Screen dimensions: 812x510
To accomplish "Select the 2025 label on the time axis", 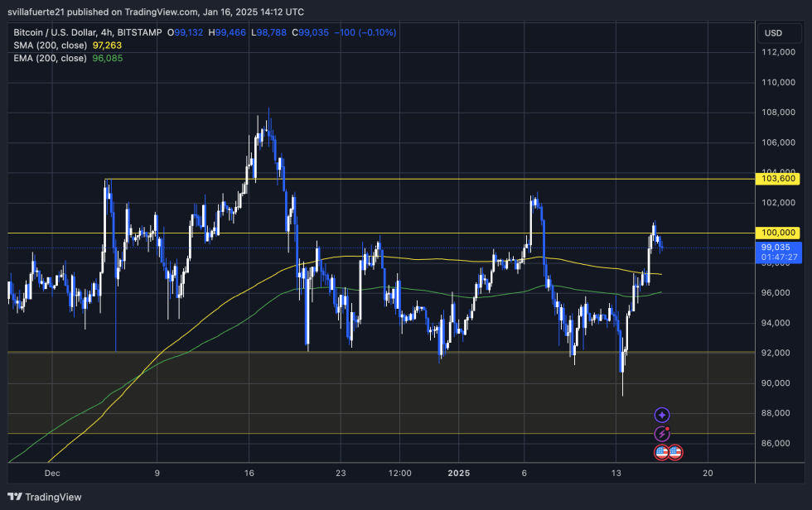I will (x=458, y=473).
